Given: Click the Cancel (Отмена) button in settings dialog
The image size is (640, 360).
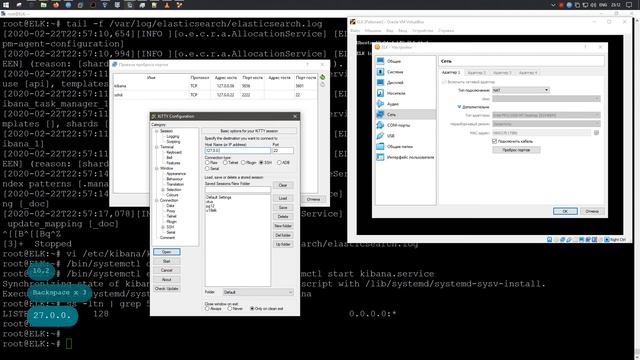Looking at the screenshot, I should (592, 211).
